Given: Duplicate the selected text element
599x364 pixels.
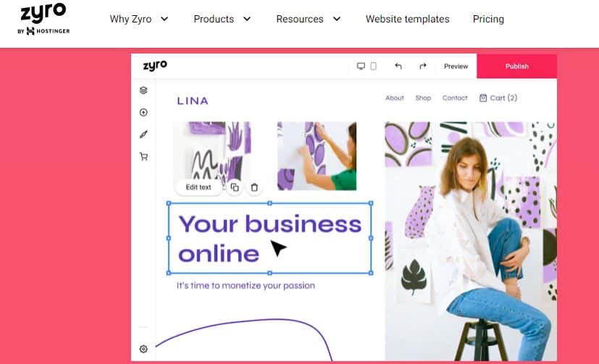Looking at the screenshot, I should (235, 187).
